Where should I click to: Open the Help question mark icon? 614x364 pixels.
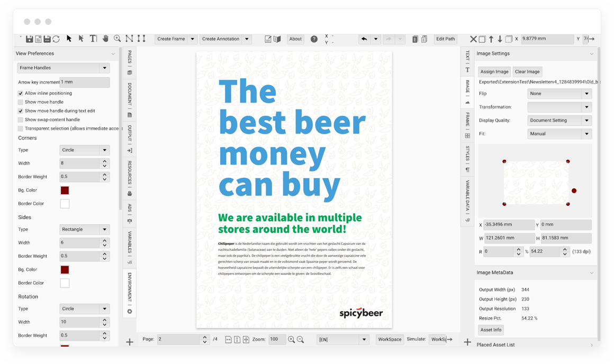314,39
